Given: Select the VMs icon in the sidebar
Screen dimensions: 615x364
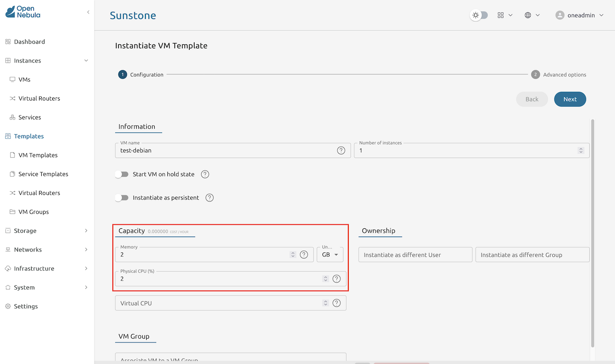Looking at the screenshot, I should point(14,79).
